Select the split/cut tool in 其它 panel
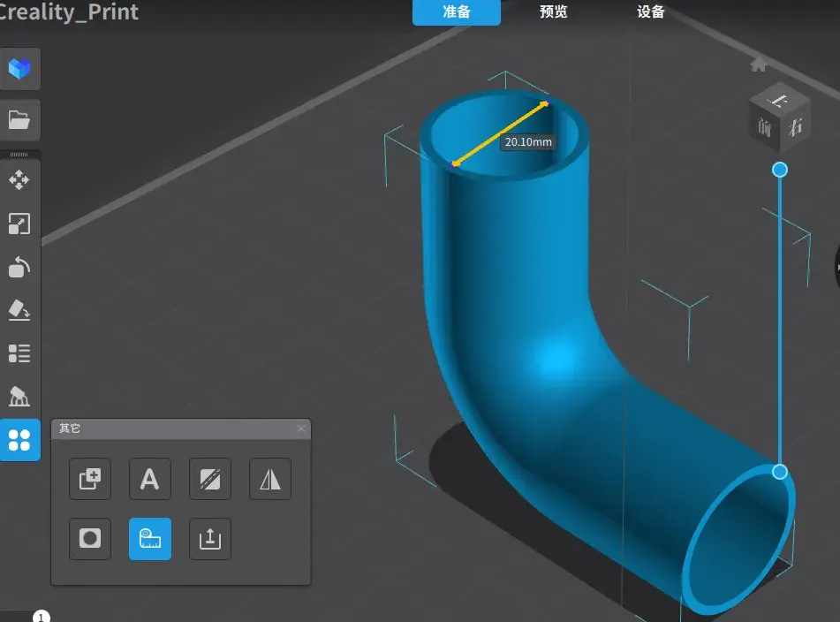This screenshot has height=622, width=840. click(210, 479)
